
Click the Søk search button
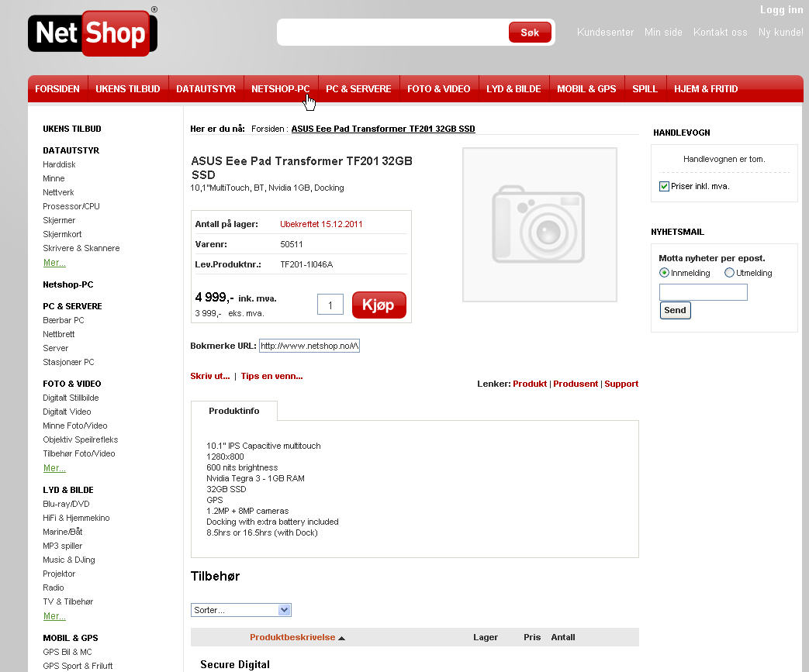pyautogui.click(x=530, y=33)
